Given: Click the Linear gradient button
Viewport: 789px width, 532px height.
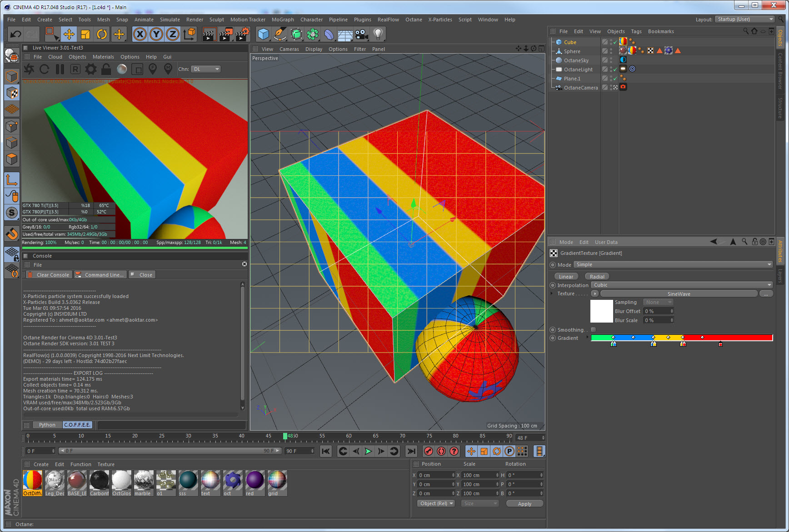Looking at the screenshot, I should point(566,276).
